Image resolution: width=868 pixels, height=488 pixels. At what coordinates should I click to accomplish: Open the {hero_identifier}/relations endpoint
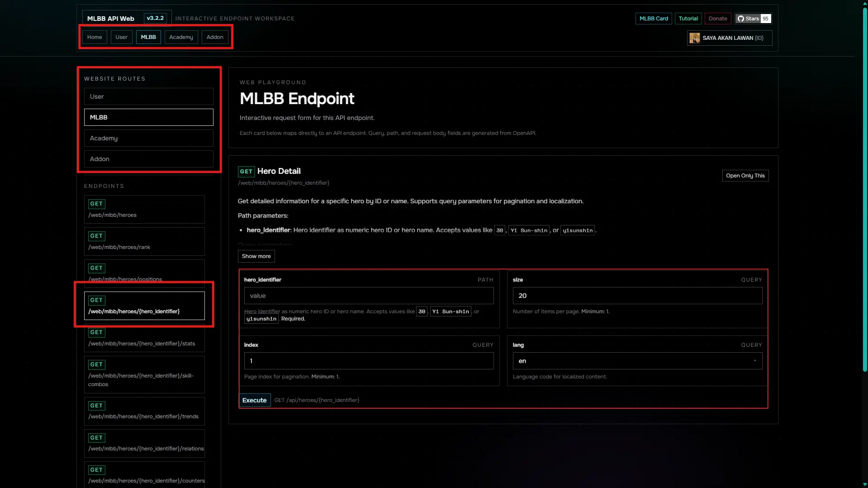pyautogui.click(x=144, y=443)
